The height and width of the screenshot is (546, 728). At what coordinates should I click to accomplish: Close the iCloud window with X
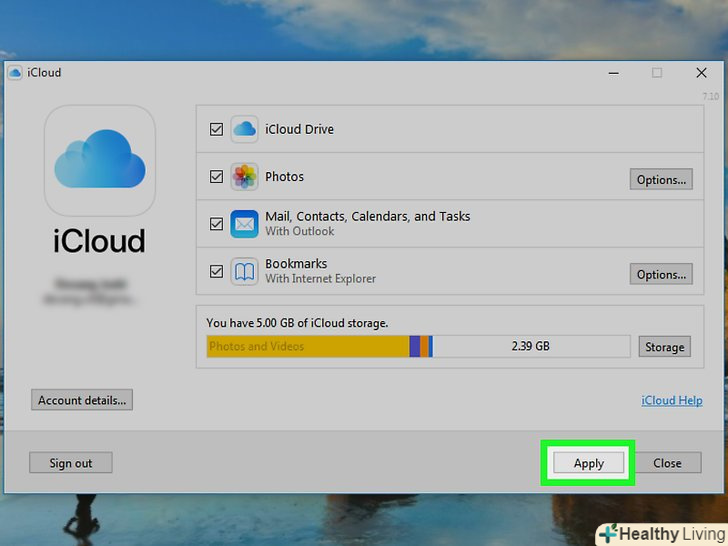tap(702, 72)
